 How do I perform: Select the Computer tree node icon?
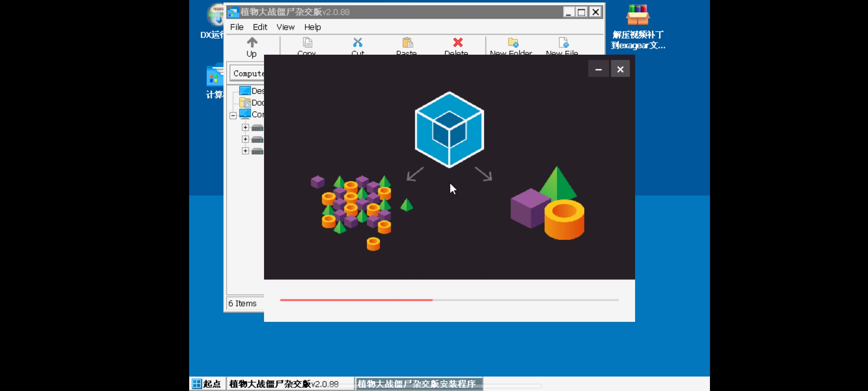[245, 114]
